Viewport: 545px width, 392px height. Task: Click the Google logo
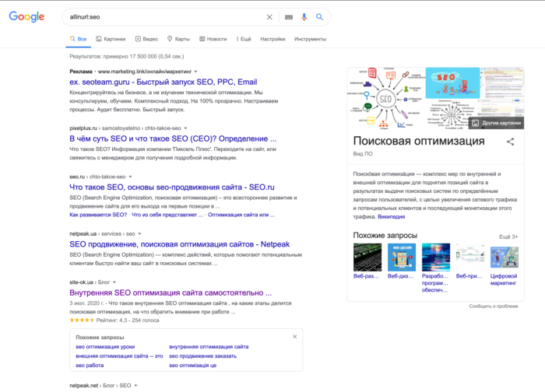pyautogui.click(x=26, y=16)
